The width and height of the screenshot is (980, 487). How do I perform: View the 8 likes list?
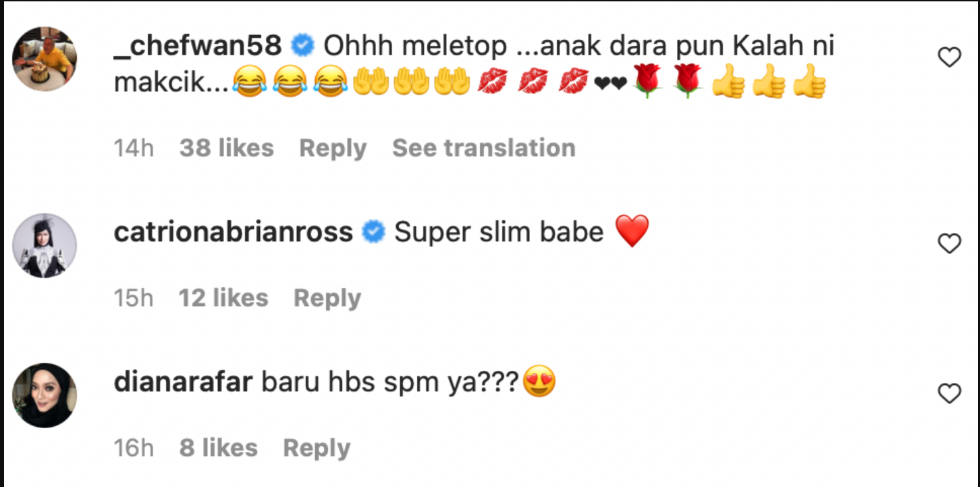[x=219, y=448]
